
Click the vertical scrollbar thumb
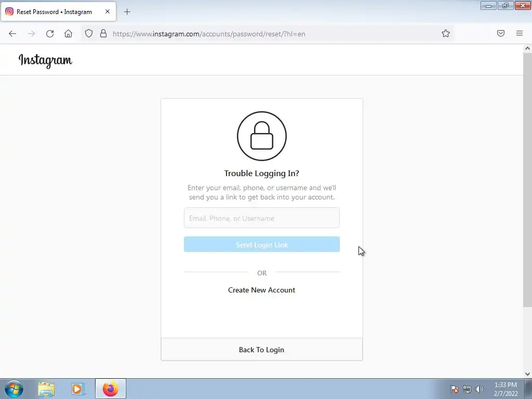click(527, 180)
